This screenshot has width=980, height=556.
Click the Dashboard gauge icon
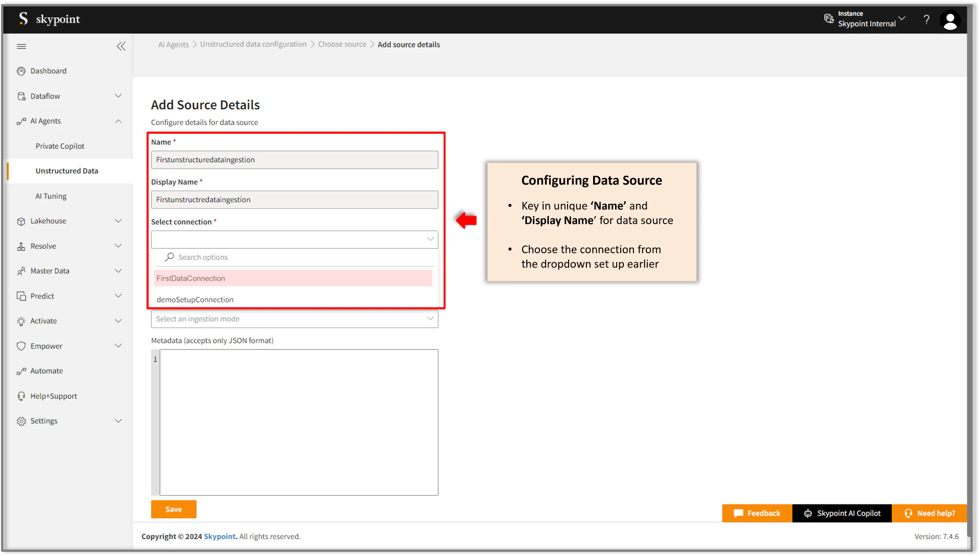(x=21, y=71)
